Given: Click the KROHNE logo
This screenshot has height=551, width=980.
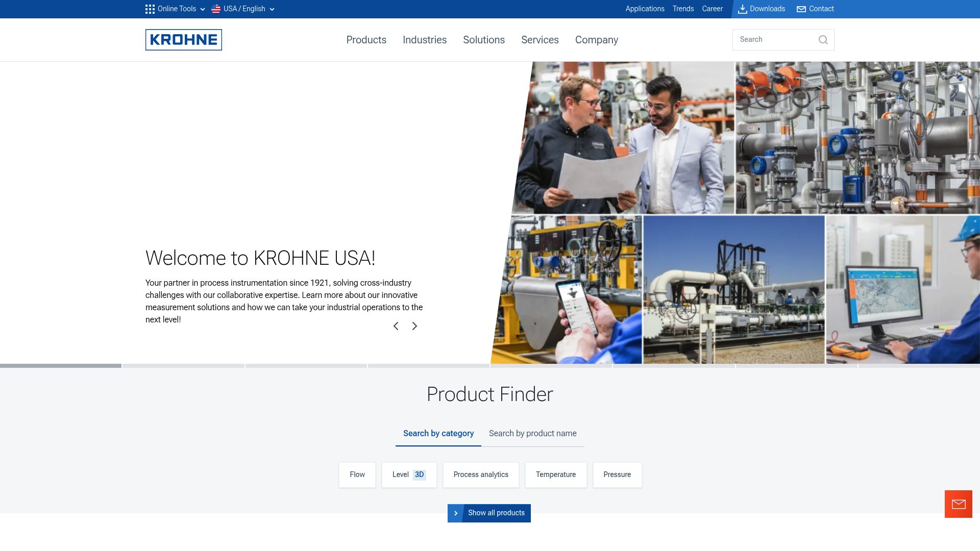Looking at the screenshot, I should coord(183,39).
